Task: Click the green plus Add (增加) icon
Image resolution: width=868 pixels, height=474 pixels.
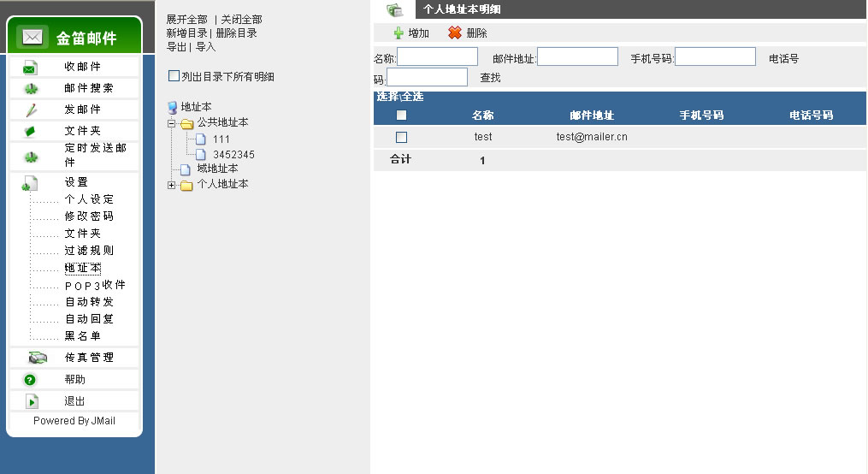Action: (x=399, y=33)
